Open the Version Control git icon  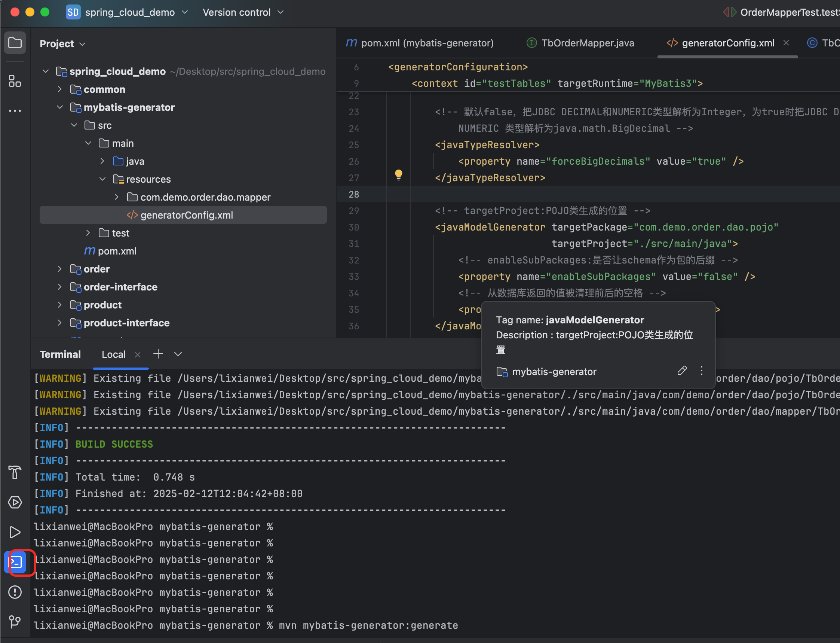(15, 622)
